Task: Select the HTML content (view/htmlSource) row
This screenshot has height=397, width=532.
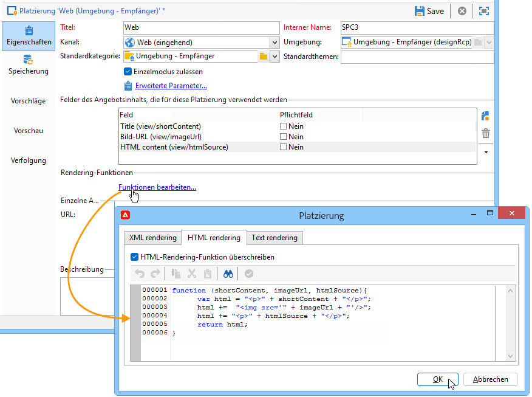Action: [297, 147]
